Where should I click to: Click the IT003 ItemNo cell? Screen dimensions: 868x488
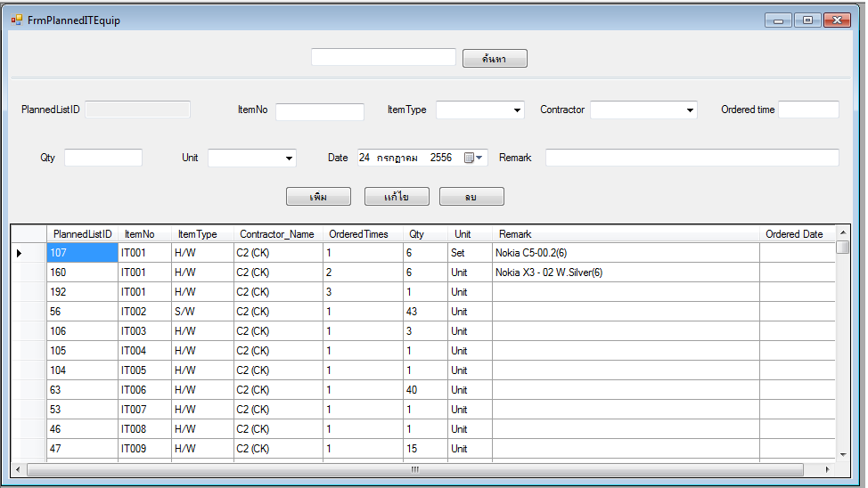[x=145, y=331]
